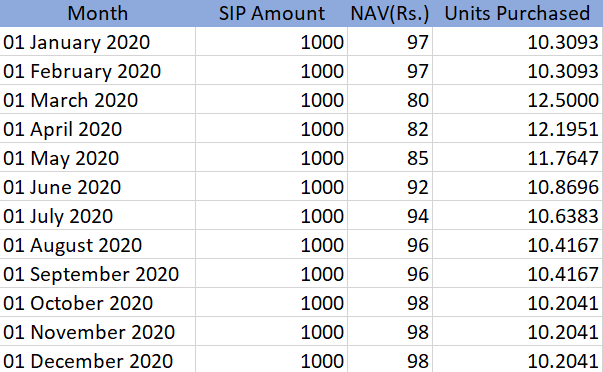603x372 pixels.
Task: Click the 01 November 2020 cell
Action: pos(97,332)
